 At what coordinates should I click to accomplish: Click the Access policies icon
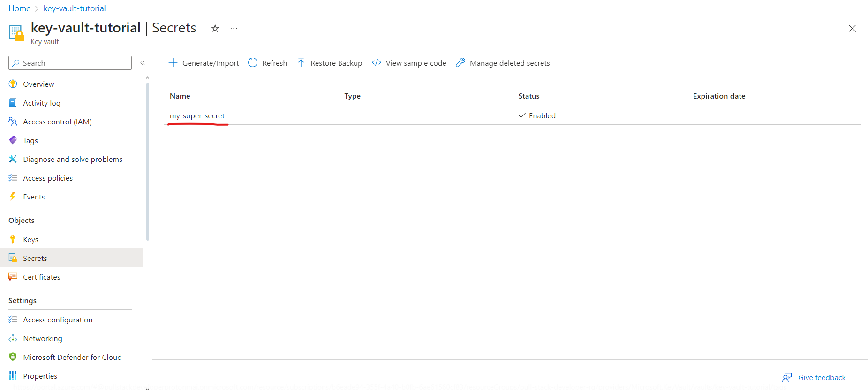point(13,178)
